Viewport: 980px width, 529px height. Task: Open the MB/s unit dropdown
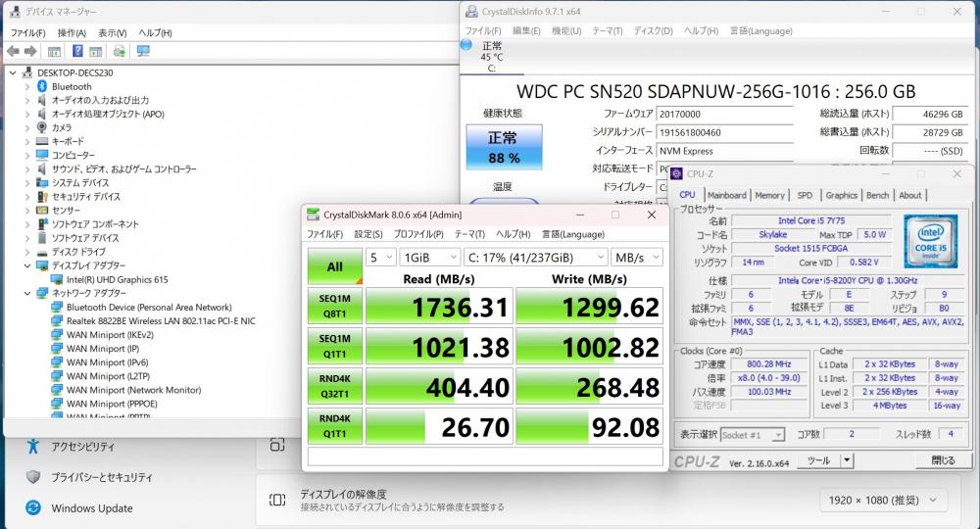click(x=637, y=258)
